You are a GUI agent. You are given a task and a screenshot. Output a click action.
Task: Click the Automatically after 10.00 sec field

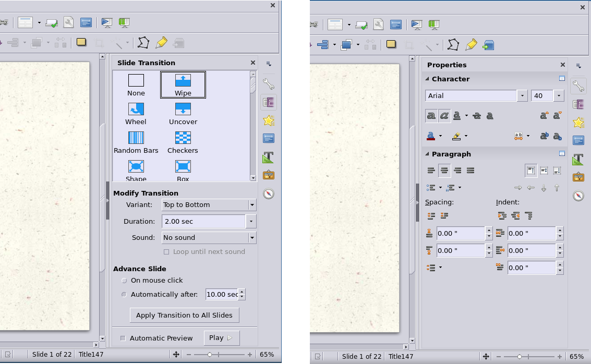tap(222, 294)
